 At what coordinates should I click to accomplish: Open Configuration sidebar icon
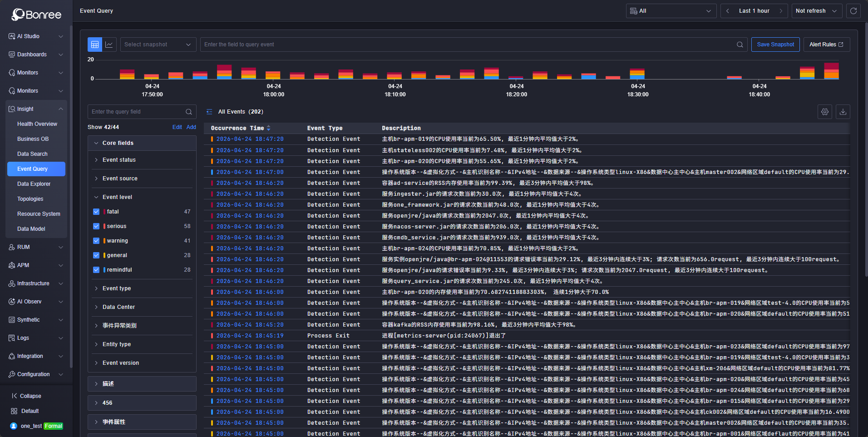(12, 374)
